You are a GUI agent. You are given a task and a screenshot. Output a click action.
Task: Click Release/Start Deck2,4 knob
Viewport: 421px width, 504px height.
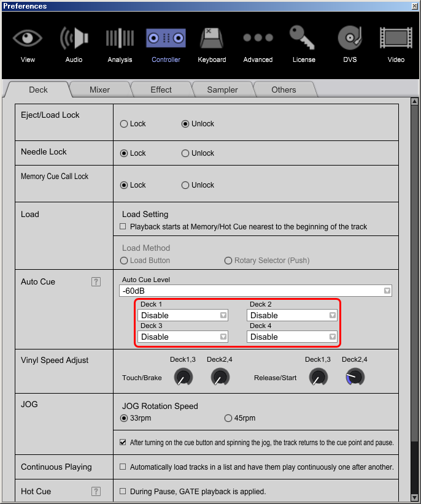pyautogui.click(x=355, y=377)
